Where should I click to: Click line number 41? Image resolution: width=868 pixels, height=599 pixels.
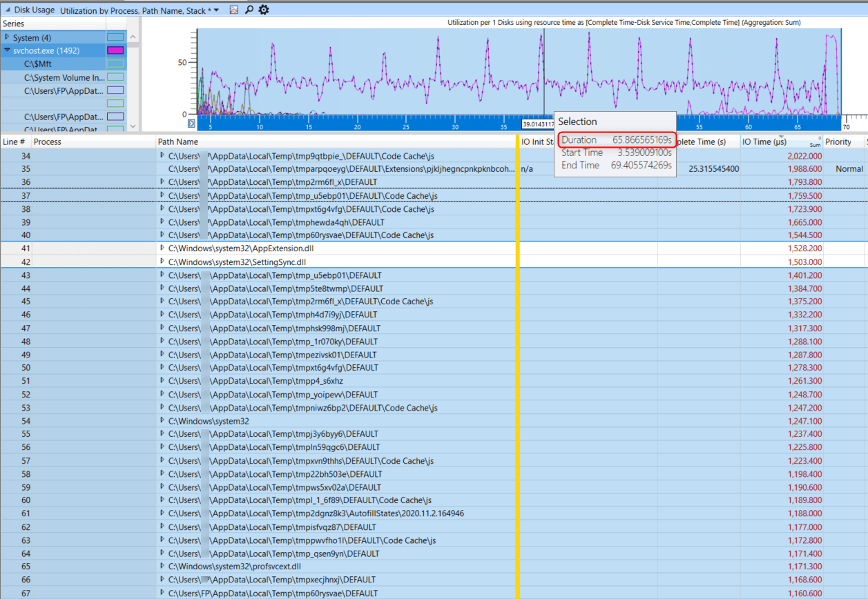pos(26,248)
